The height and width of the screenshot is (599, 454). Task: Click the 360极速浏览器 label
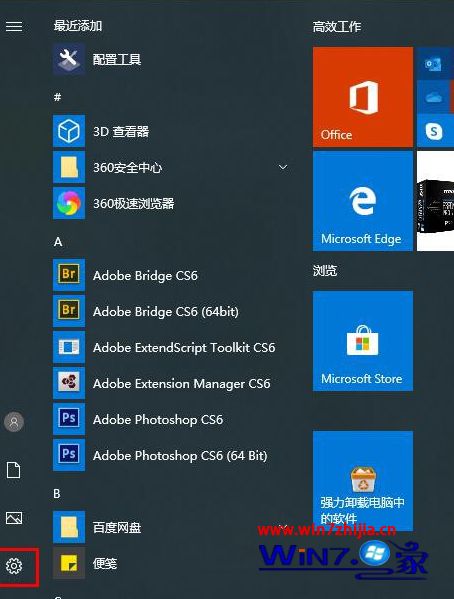134,203
